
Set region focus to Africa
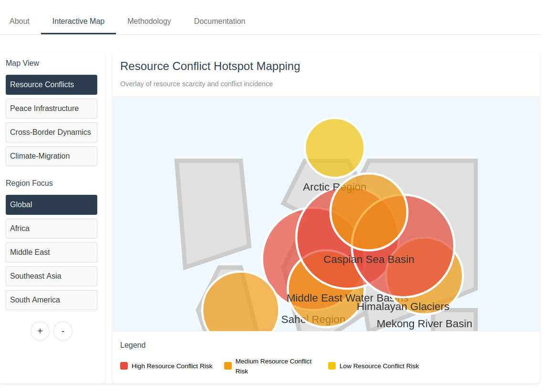pyautogui.click(x=52, y=229)
